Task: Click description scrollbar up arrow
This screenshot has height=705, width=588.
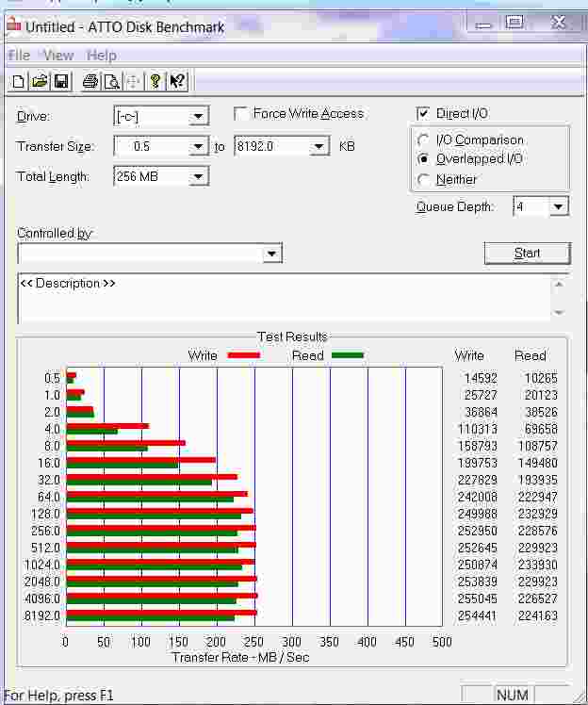Action: click(x=559, y=284)
